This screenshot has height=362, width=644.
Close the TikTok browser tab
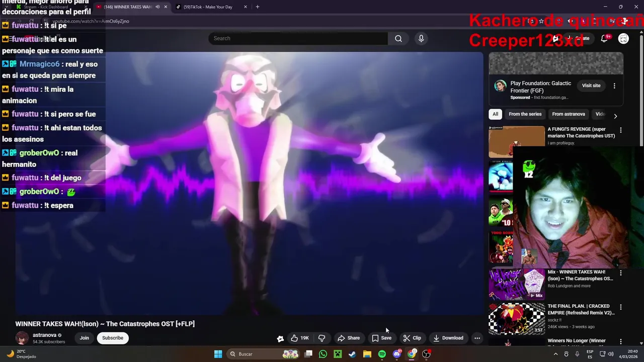coord(246,7)
